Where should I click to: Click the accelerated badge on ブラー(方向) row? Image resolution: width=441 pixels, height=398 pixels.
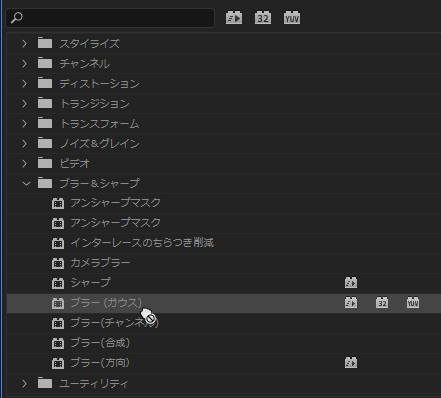pyautogui.click(x=351, y=363)
